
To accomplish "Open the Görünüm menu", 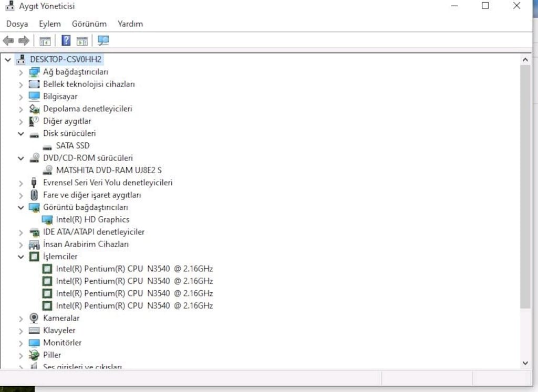I will tap(89, 24).
